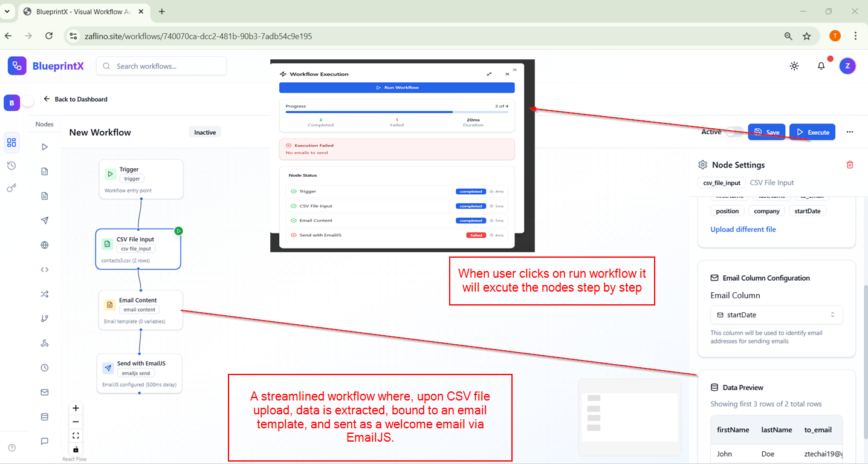Viewport: 868px width, 464px height.
Task: Open notifications bell icon
Action: pyautogui.click(x=821, y=66)
